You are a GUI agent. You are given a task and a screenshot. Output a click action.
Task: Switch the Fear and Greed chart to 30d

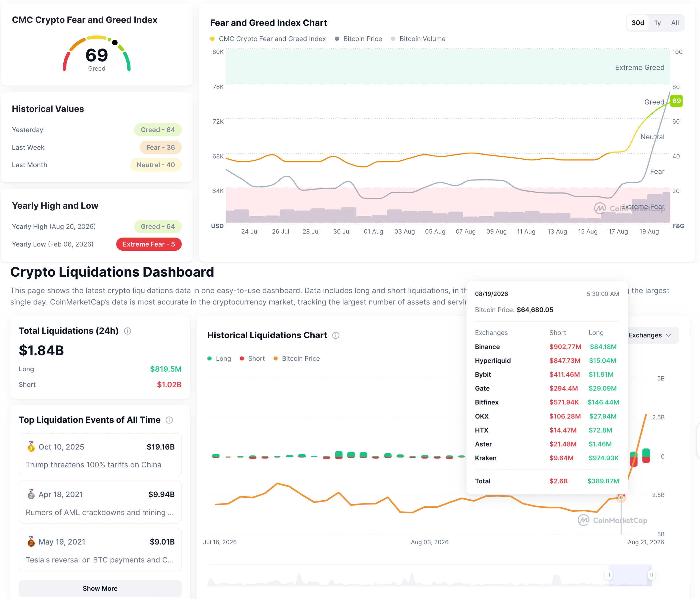[x=638, y=23]
